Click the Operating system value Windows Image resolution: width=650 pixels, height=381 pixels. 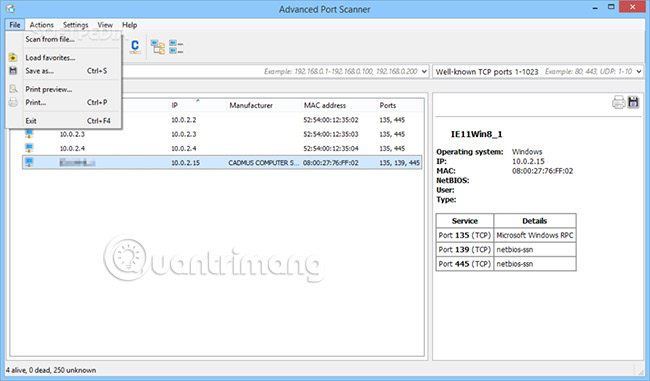[527, 152]
